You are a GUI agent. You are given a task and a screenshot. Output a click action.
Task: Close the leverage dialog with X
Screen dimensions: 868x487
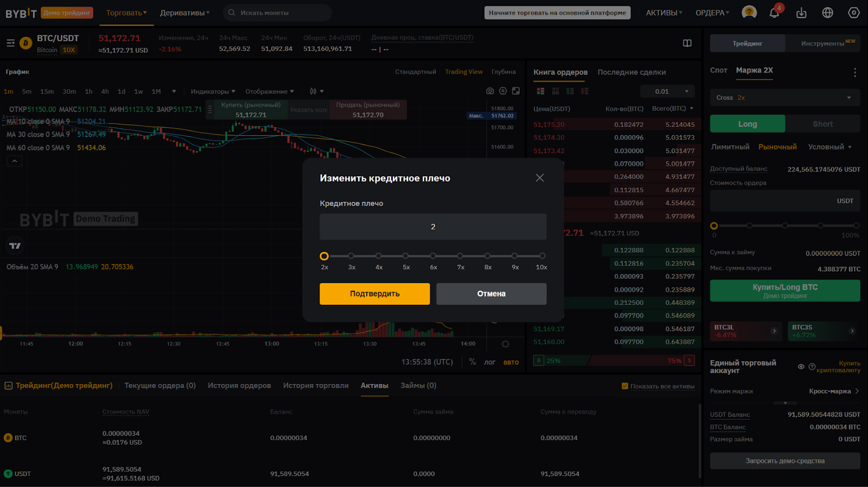(539, 178)
